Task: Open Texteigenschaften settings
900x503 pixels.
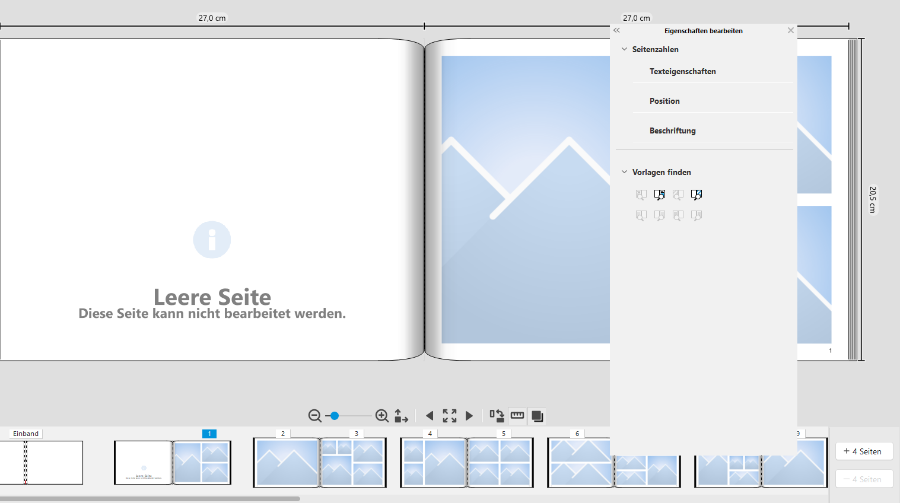Action: tap(682, 72)
